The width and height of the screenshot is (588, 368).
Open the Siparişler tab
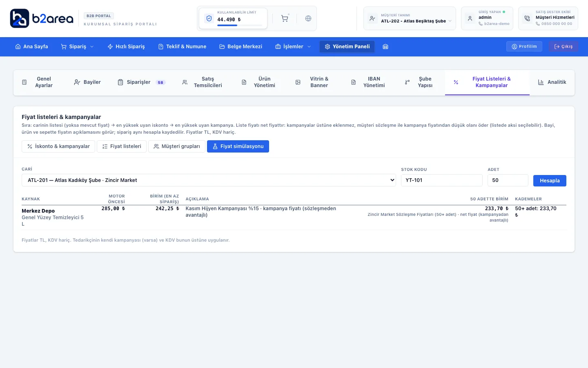tap(141, 82)
